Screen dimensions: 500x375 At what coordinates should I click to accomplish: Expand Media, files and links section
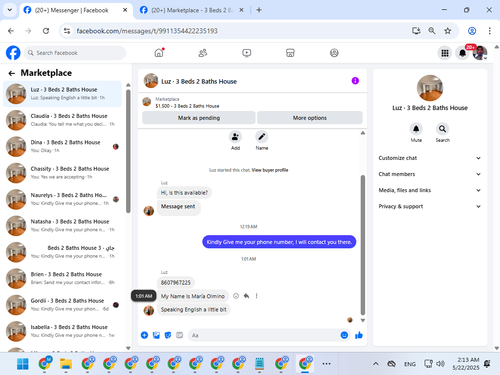pyautogui.click(x=430, y=190)
